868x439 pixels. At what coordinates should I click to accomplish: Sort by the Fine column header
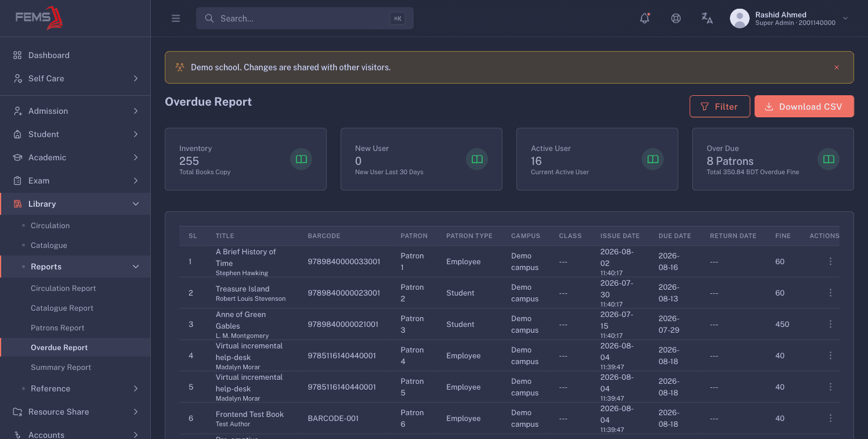[782, 236]
